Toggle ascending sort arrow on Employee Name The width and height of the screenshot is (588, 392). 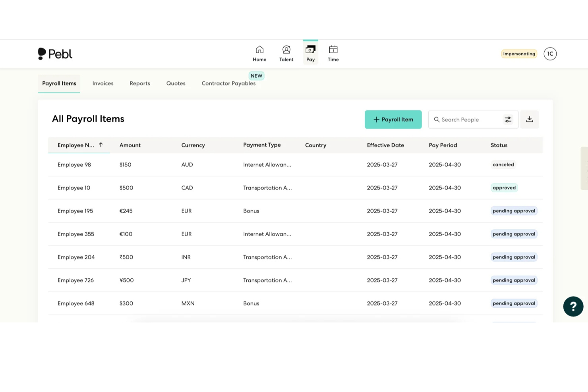tap(101, 145)
